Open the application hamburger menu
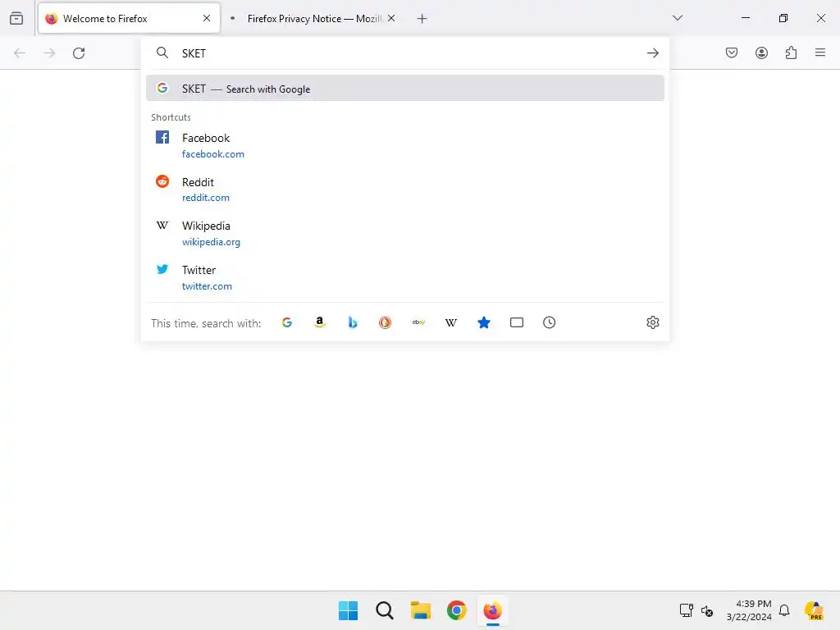 (x=820, y=52)
